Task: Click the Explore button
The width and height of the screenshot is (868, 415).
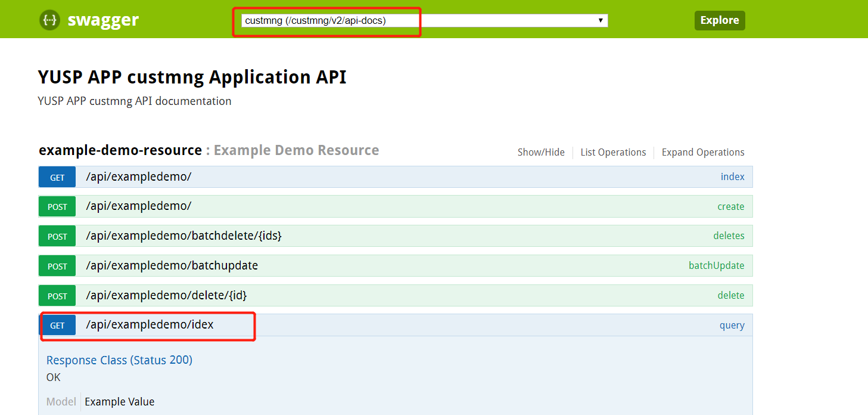Action: (x=719, y=20)
